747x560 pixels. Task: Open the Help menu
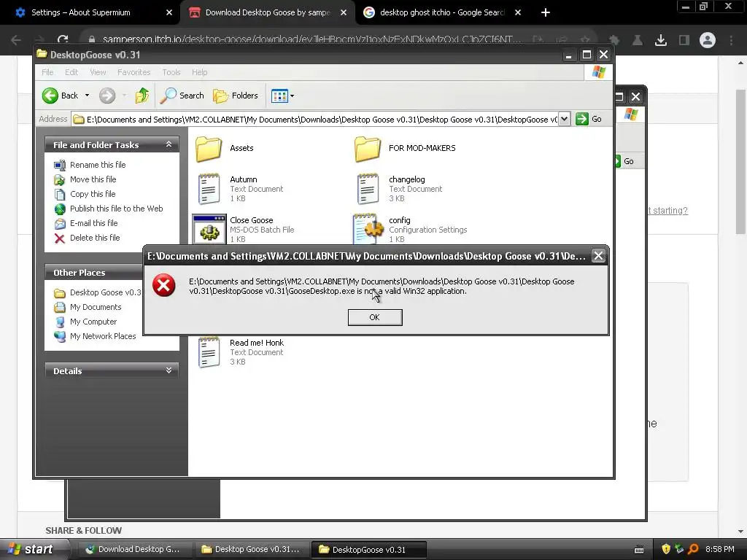[x=200, y=72]
